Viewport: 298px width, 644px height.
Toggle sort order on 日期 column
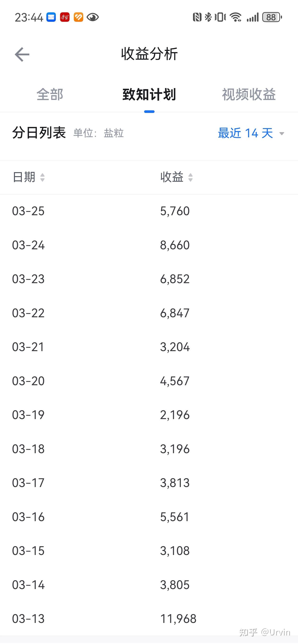pyautogui.click(x=28, y=177)
